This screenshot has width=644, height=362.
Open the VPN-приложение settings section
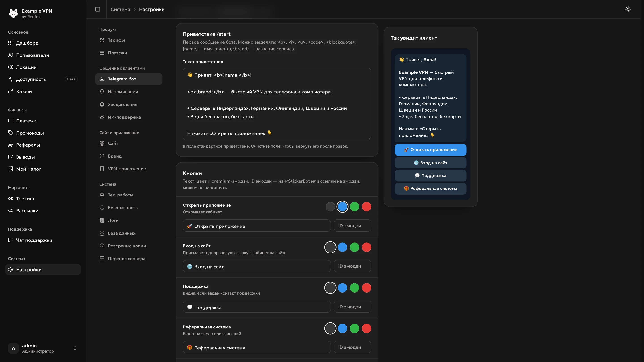pos(129,169)
